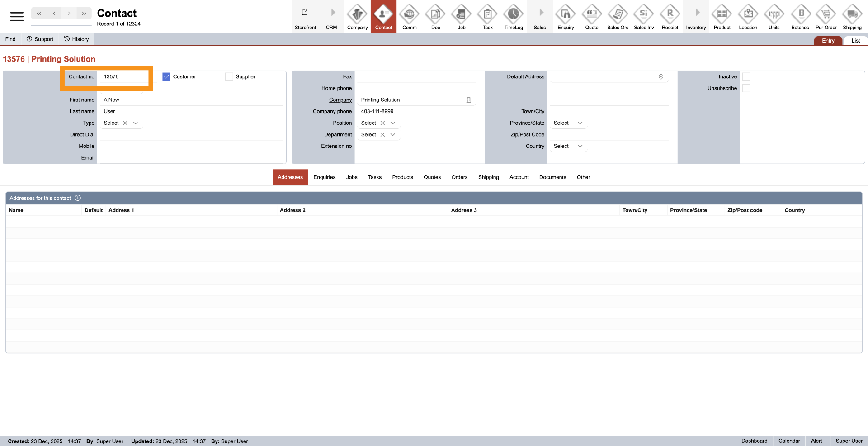The height and width of the screenshot is (446, 868).
Task: Open the Pur Order cart icon
Action: tap(826, 15)
